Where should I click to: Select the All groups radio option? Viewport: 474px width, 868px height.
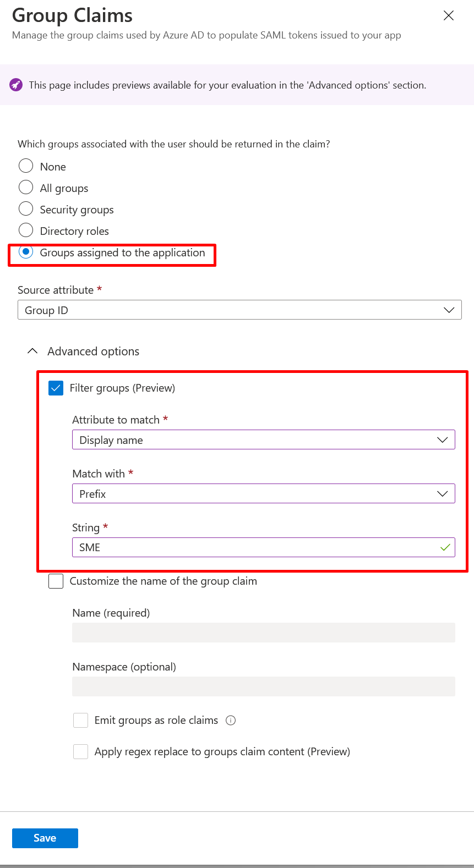click(x=26, y=188)
